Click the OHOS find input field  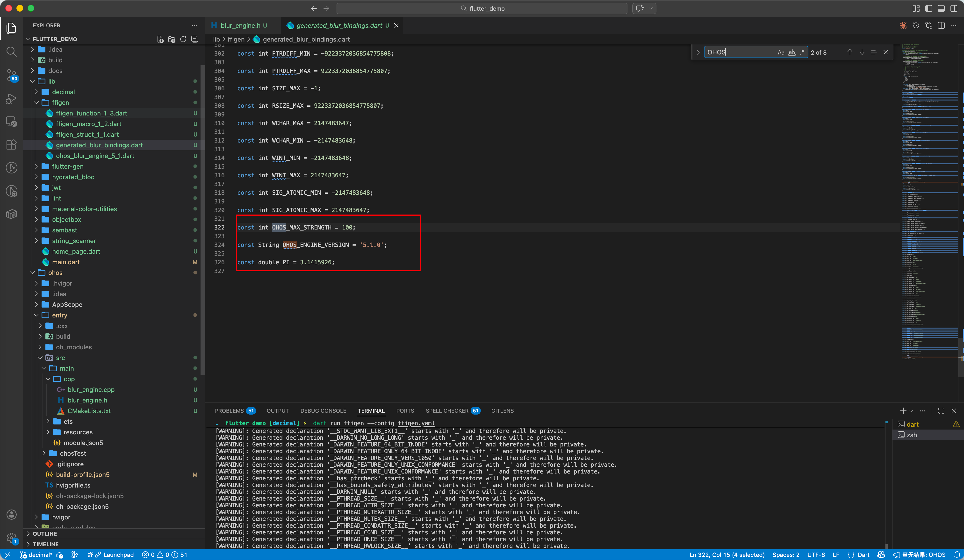(x=738, y=52)
